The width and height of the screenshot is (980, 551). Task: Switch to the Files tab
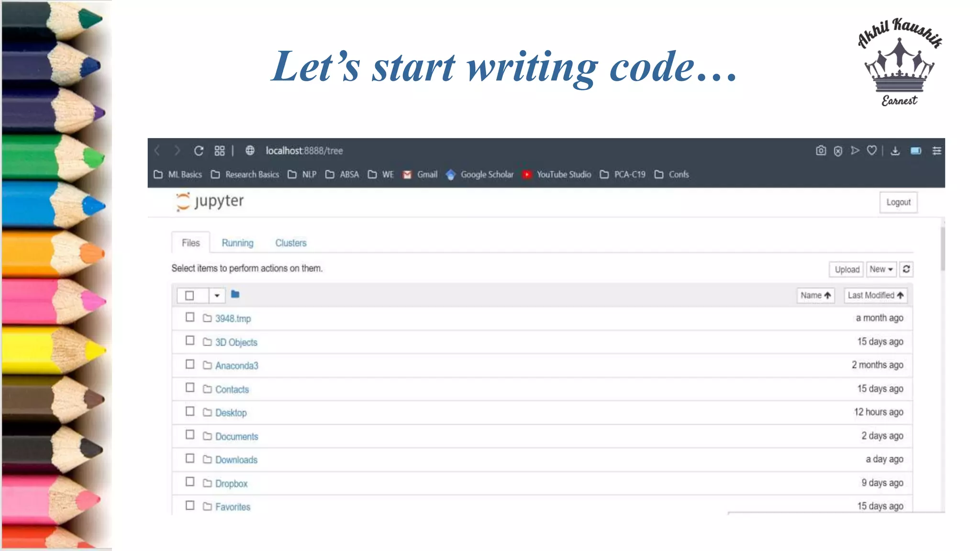tap(190, 243)
